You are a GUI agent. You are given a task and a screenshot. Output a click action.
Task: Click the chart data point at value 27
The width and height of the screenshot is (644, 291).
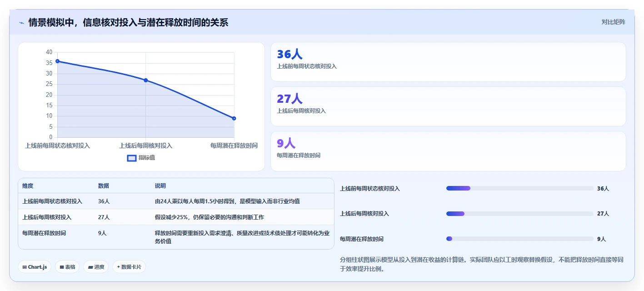click(x=145, y=80)
